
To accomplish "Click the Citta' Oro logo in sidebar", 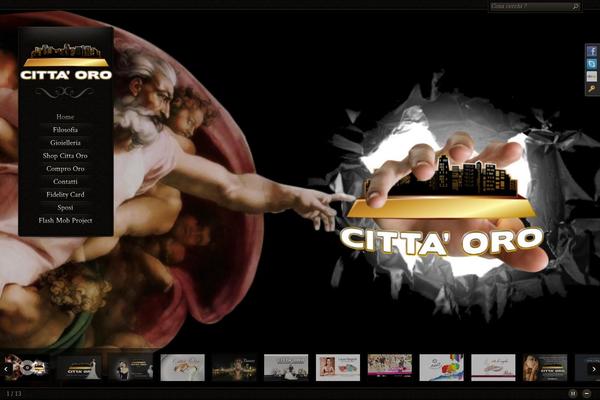I will 66,62.
